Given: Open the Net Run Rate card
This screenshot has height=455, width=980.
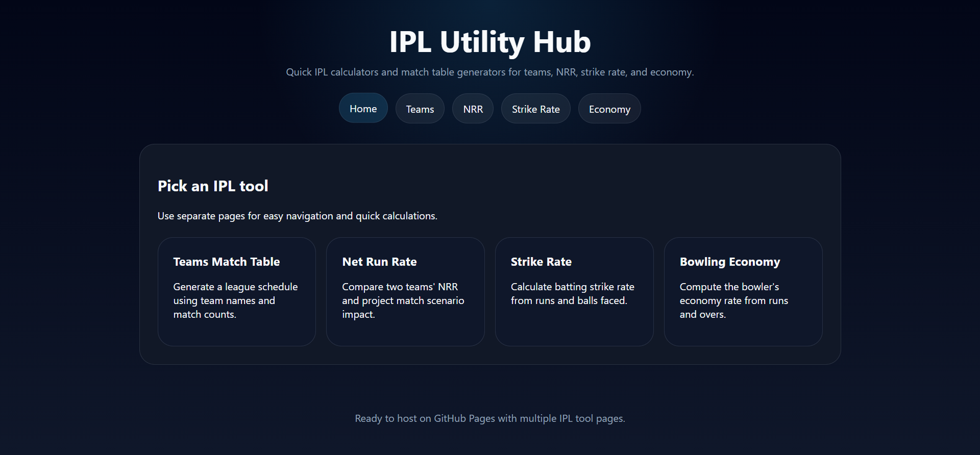Looking at the screenshot, I should tap(405, 292).
